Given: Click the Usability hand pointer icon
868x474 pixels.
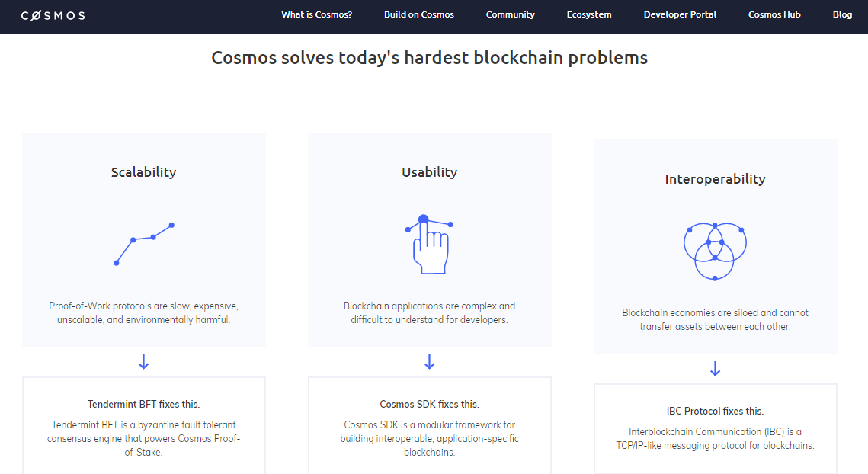Looking at the screenshot, I should 430,244.
